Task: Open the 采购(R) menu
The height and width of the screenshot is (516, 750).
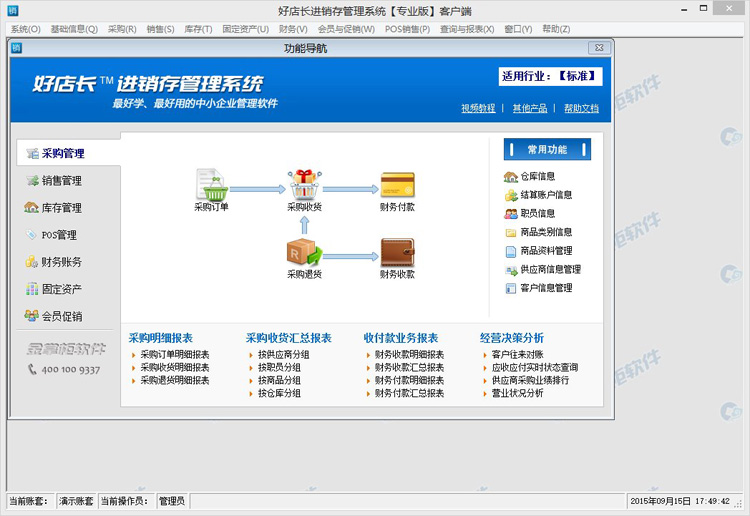Action: (x=122, y=29)
